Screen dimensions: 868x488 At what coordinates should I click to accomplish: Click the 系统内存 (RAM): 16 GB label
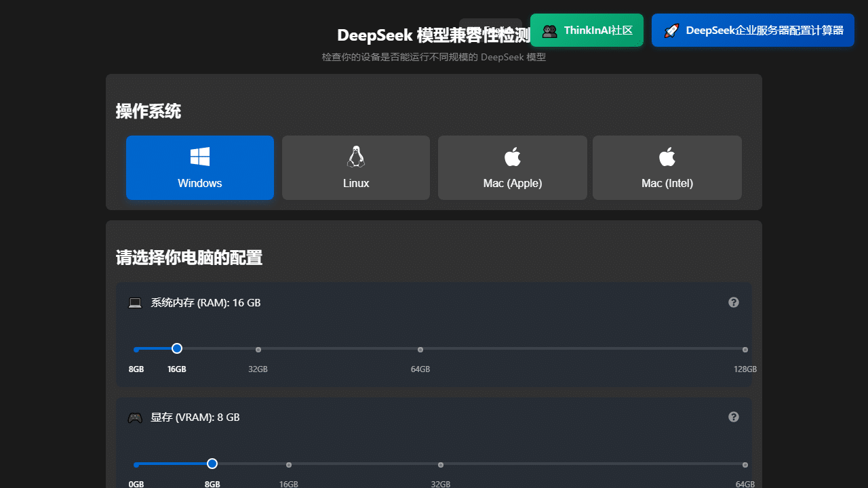[205, 303]
